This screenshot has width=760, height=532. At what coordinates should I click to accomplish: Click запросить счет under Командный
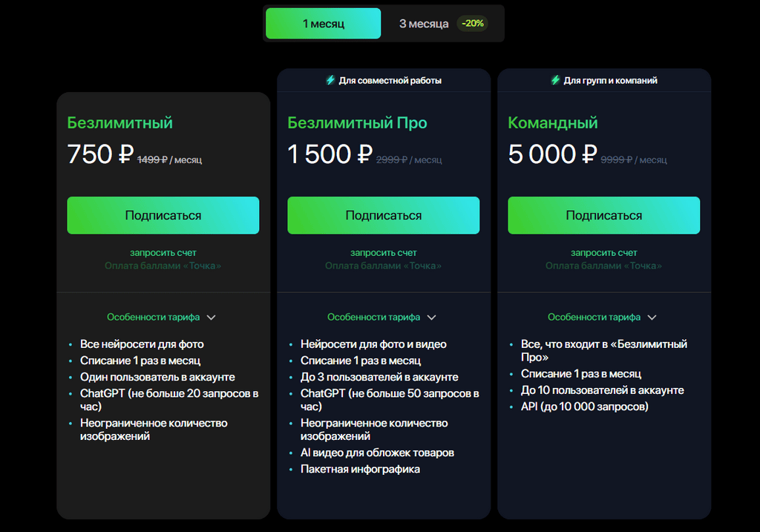604,252
